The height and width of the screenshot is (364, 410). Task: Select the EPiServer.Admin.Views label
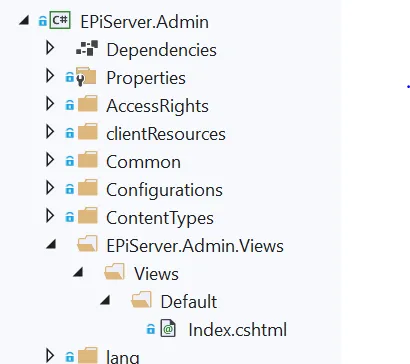pyautogui.click(x=195, y=246)
